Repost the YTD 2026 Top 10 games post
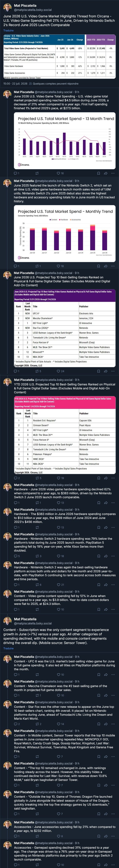Image resolution: width=119 pixels, height=868 pixels. coord(38,478)
